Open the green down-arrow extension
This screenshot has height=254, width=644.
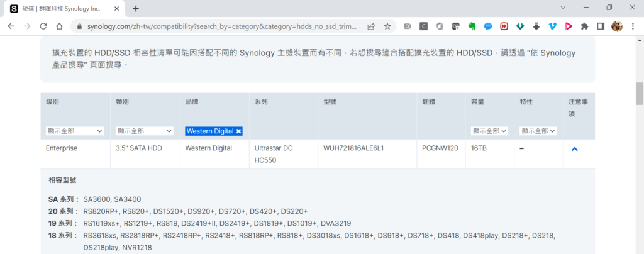pos(520,26)
